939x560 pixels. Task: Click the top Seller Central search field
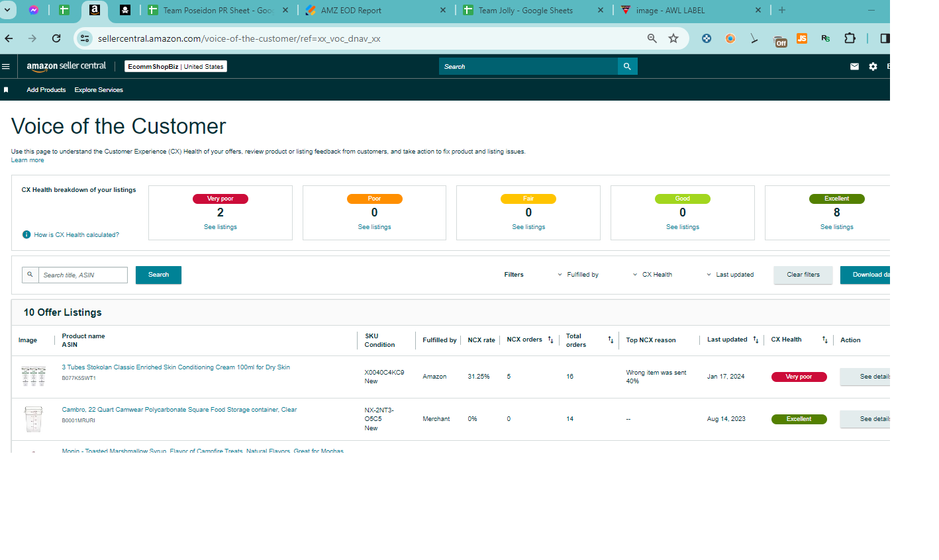528,66
